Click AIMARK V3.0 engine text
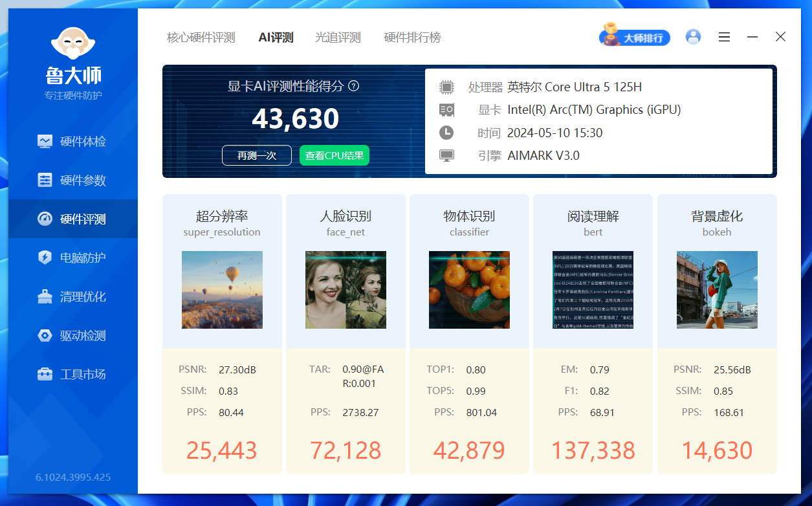Viewport: 812px width, 506px height. (543, 155)
